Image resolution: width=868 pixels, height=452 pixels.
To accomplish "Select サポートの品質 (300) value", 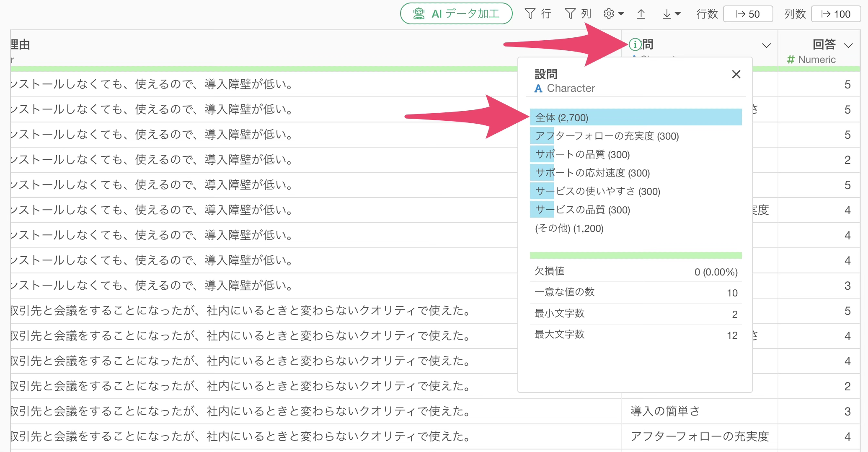I will (x=582, y=154).
